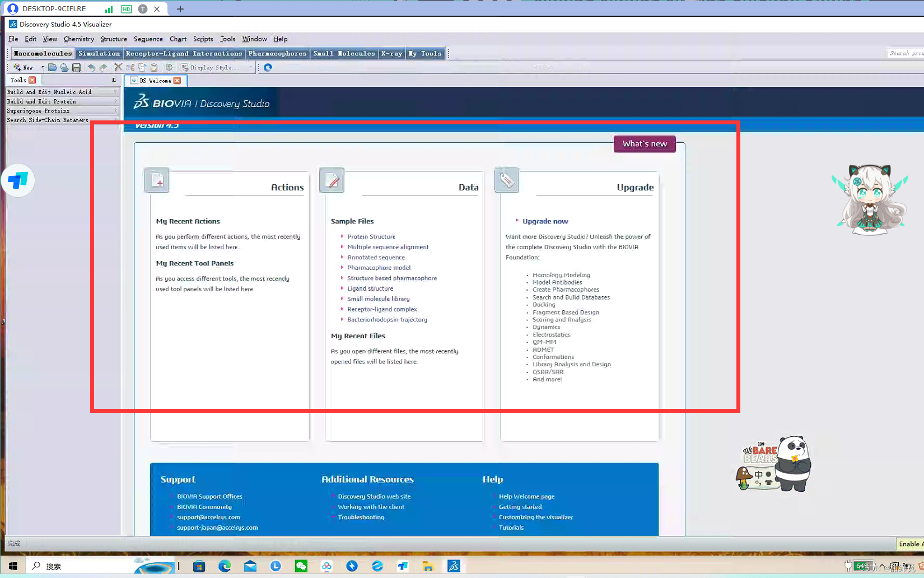
Task: Open the File menu
Action: click(x=13, y=39)
